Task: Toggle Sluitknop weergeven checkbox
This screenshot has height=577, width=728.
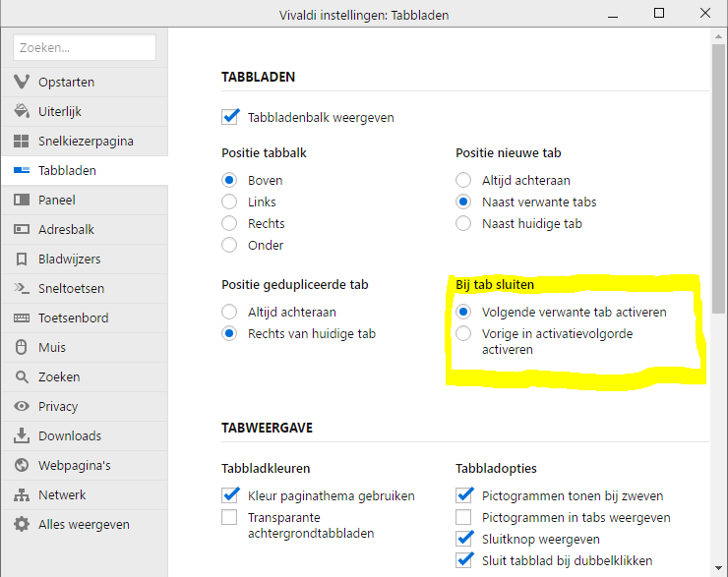Action: pyautogui.click(x=463, y=539)
